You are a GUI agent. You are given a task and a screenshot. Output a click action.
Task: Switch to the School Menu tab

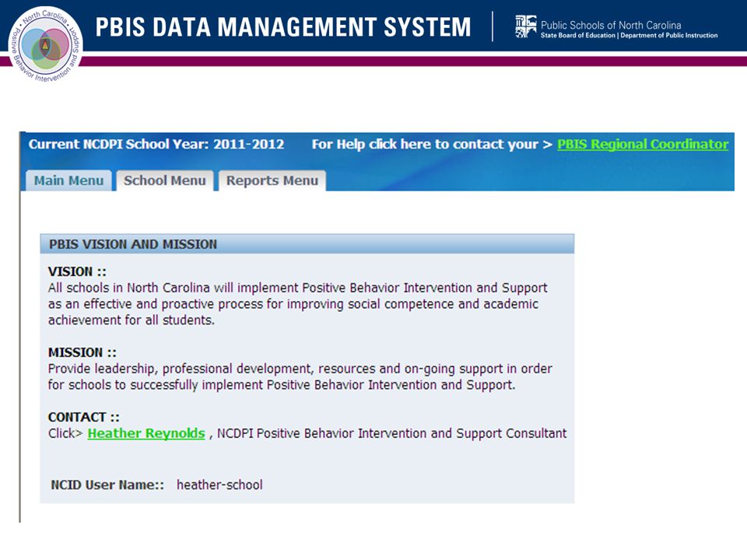[x=165, y=180]
